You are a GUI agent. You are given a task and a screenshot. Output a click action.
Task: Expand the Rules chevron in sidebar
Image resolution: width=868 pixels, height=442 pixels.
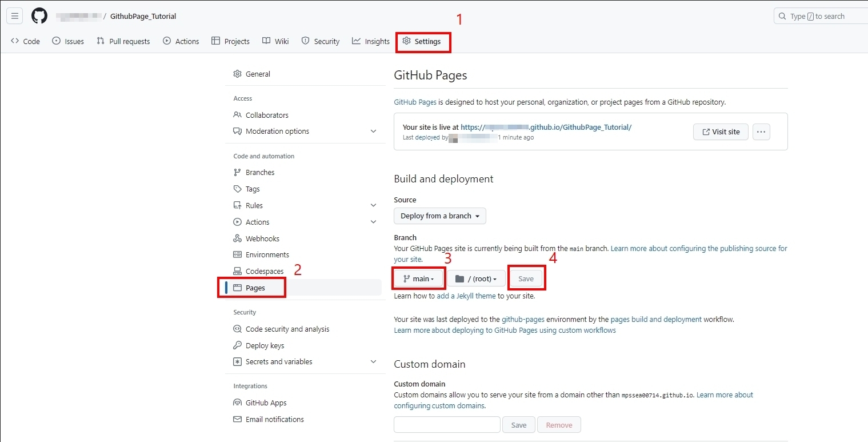374,205
